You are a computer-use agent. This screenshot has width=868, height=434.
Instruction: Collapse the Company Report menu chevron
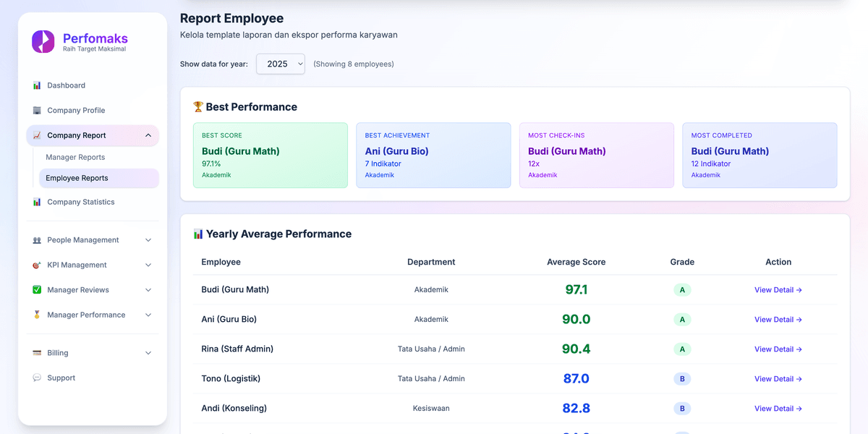pyautogui.click(x=148, y=135)
